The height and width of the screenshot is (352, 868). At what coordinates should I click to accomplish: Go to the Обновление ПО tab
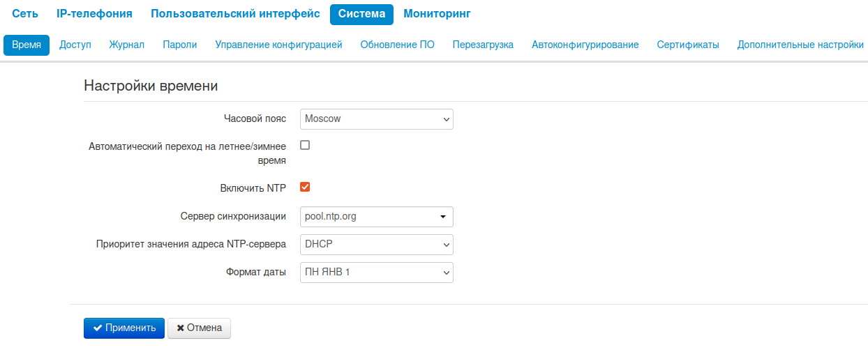coord(397,45)
